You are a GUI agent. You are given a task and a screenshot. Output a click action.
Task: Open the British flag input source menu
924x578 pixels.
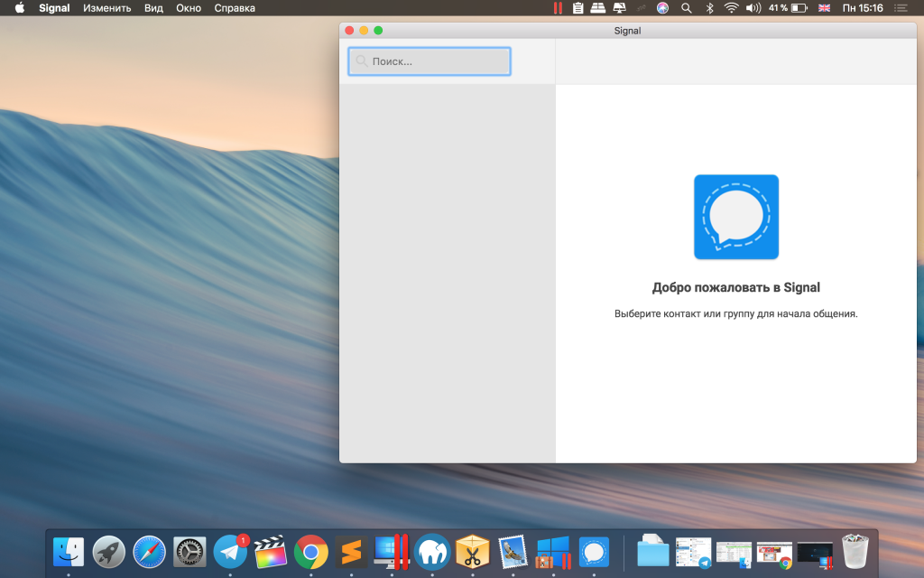tap(825, 8)
